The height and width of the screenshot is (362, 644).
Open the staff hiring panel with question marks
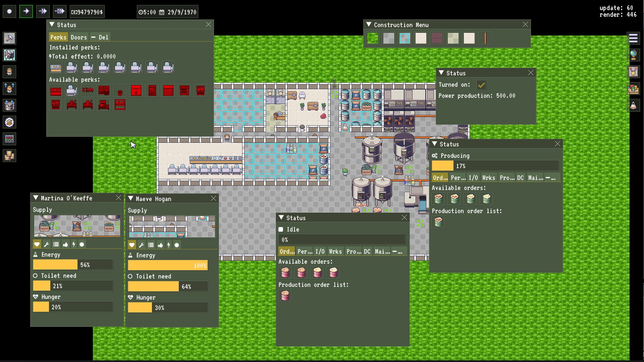tap(9, 88)
